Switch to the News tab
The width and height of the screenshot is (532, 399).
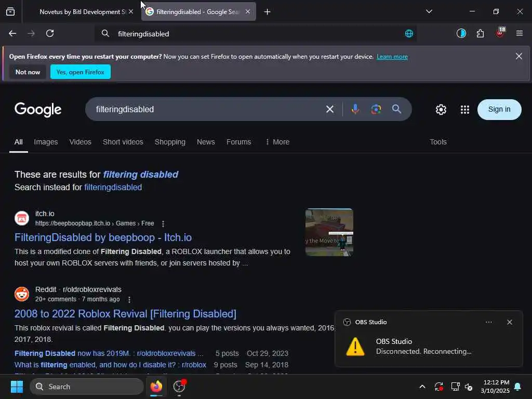[206, 142]
